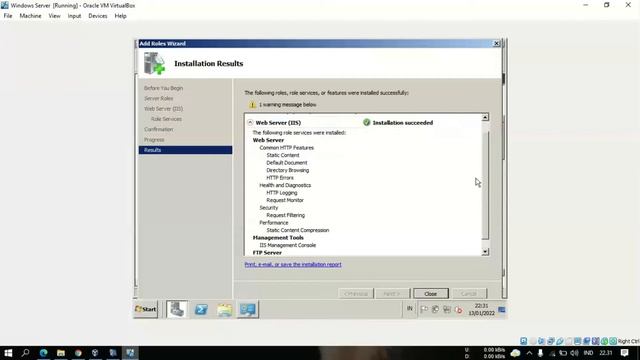Open the VirtualBox File menu
This screenshot has width=640, height=360.
(8, 16)
